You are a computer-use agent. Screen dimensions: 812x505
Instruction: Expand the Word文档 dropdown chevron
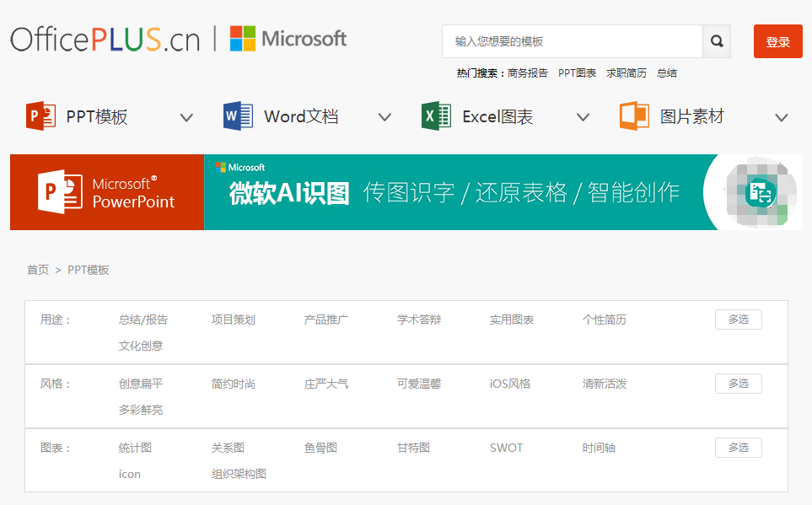(x=384, y=117)
